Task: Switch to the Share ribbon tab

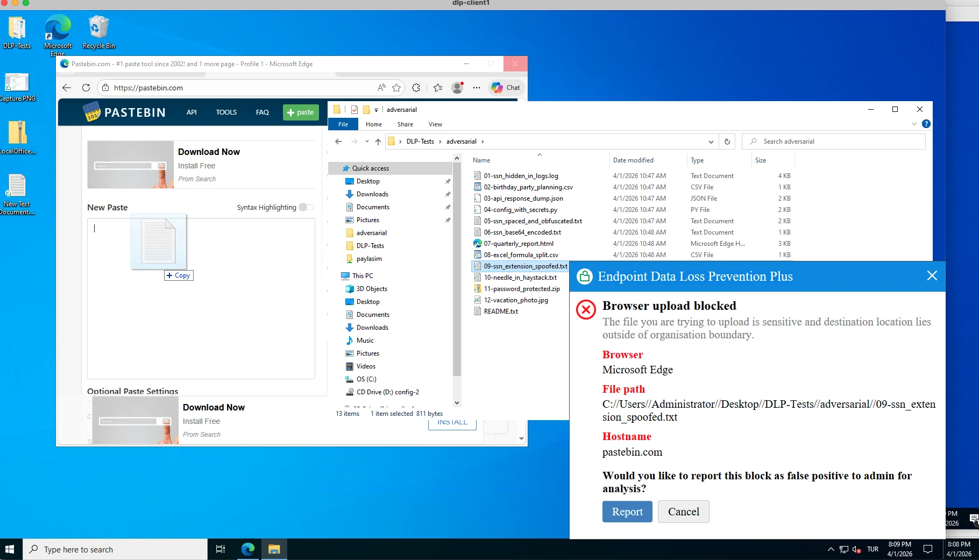Action: coord(405,124)
